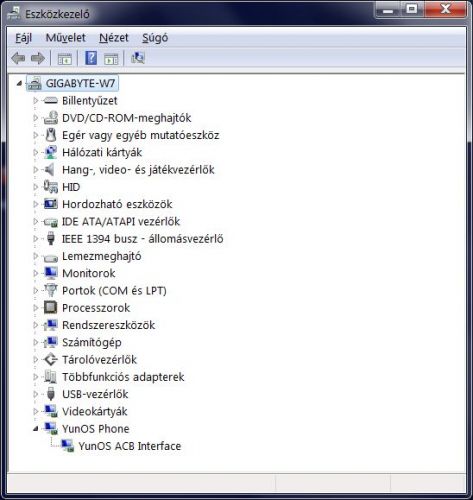Select the Hordozható eszközök icon
Image resolution: width=473 pixels, height=500 pixels.
[51, 204]
